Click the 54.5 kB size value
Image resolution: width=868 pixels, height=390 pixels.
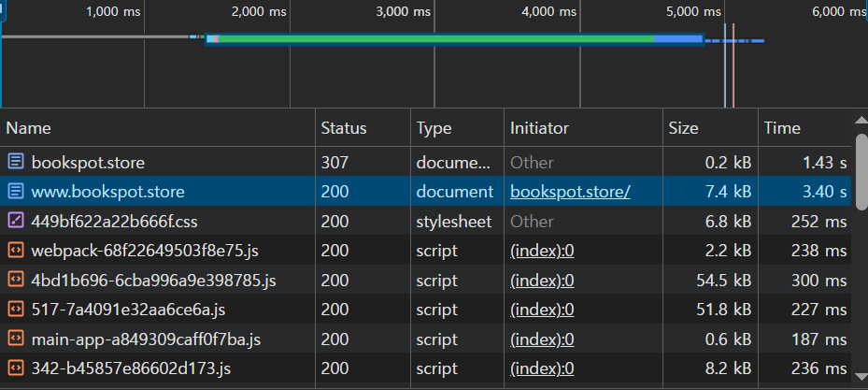723,281
